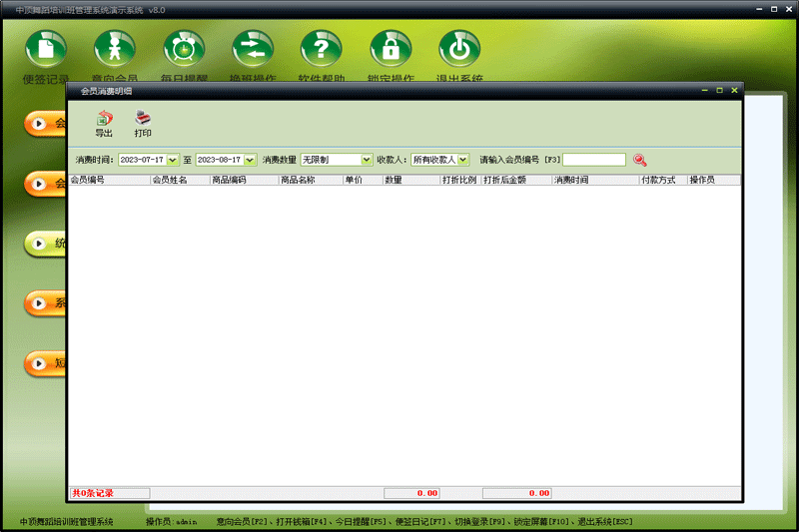Sort by the 商品名称 column header
The width and height of the screenshot is (799, 532).
coord(311,180)
